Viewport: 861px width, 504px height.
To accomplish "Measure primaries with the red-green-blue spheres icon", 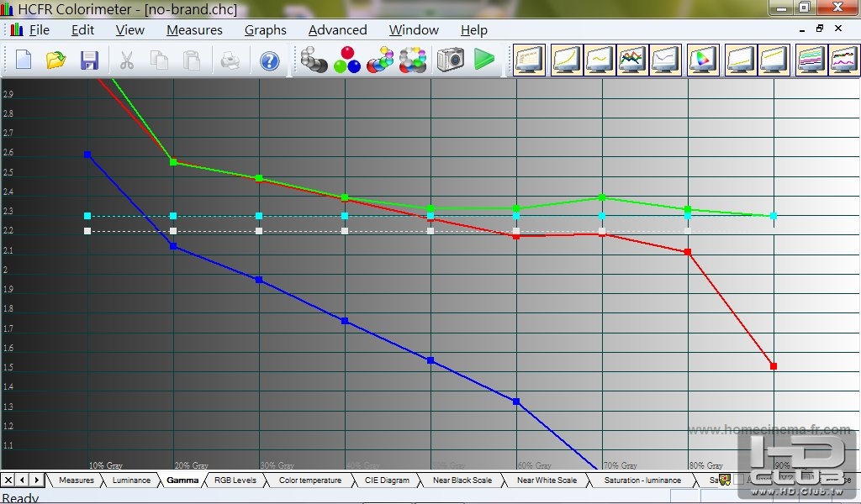I will point(347,60).
